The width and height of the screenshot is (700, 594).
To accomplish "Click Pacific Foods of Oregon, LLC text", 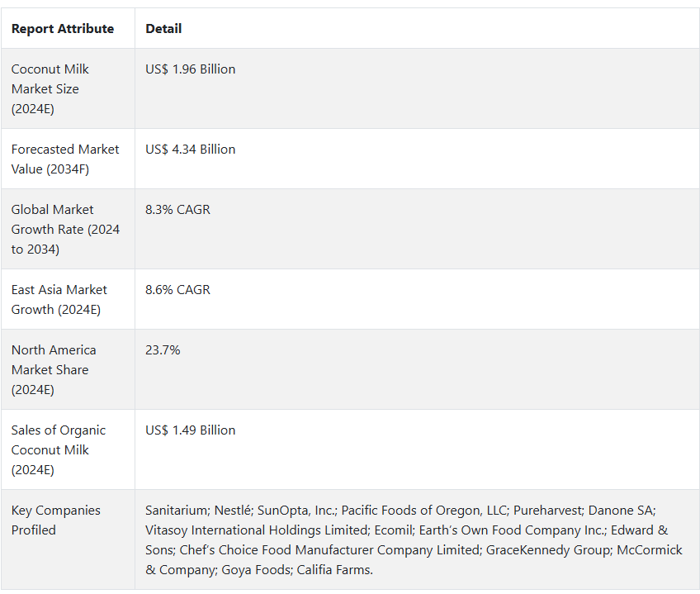I will pyautogui.click(x=424, y=511).
